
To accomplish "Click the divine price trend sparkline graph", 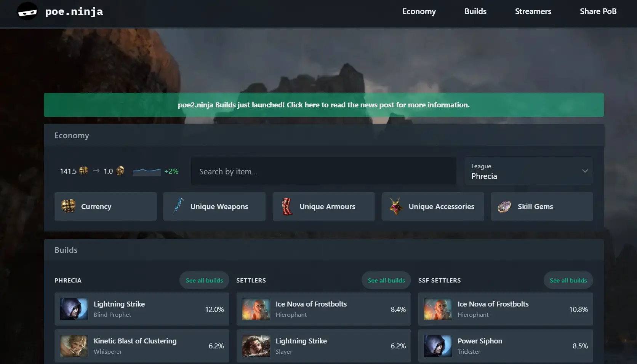I will click(147, 171).
